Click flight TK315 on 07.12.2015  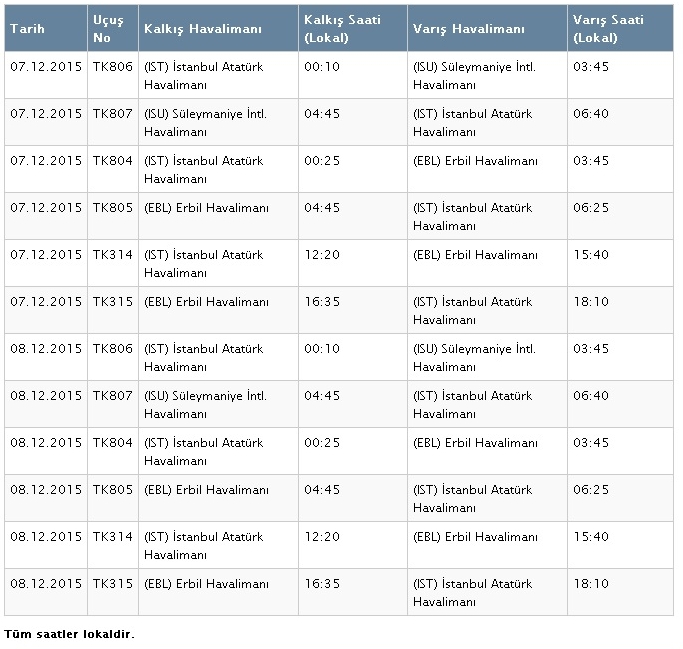(x=113, y=302)
